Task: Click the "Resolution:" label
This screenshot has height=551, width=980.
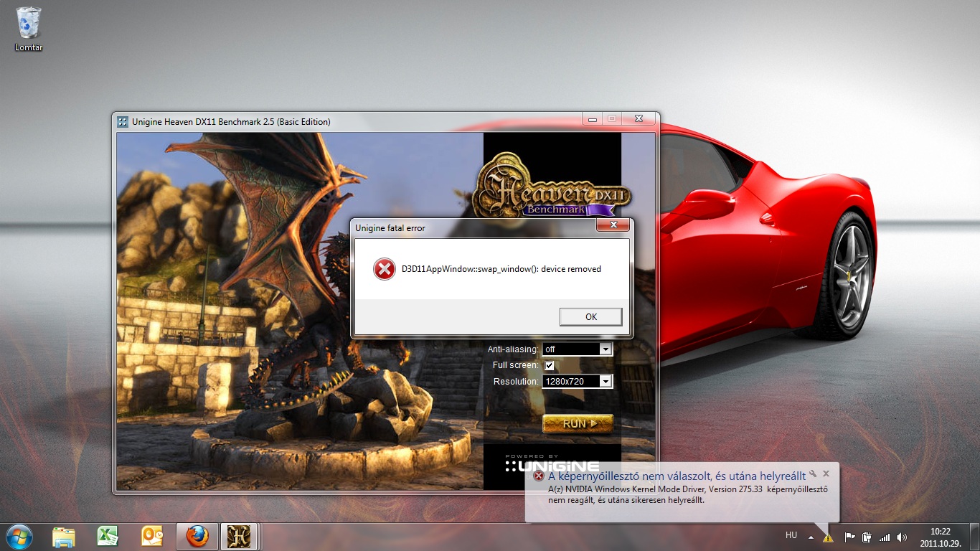Action: [516, 382]
